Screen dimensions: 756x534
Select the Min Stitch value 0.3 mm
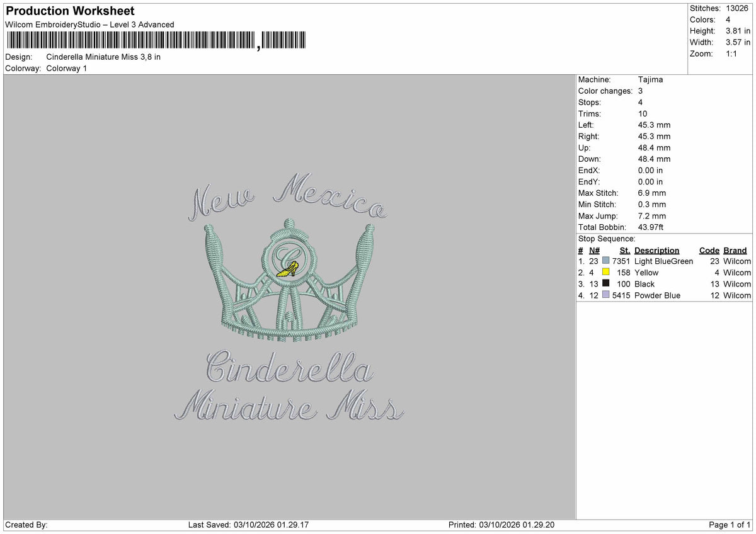point(651,205)
